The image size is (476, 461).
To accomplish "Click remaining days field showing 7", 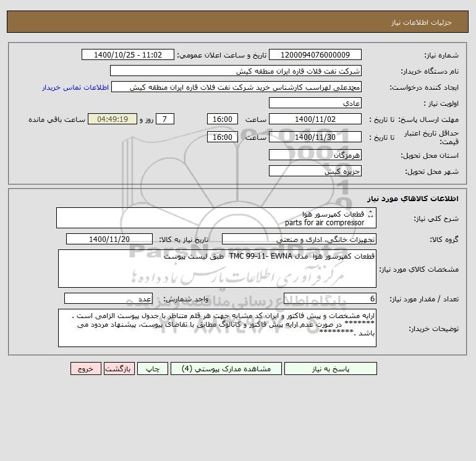I will [165, 119].
